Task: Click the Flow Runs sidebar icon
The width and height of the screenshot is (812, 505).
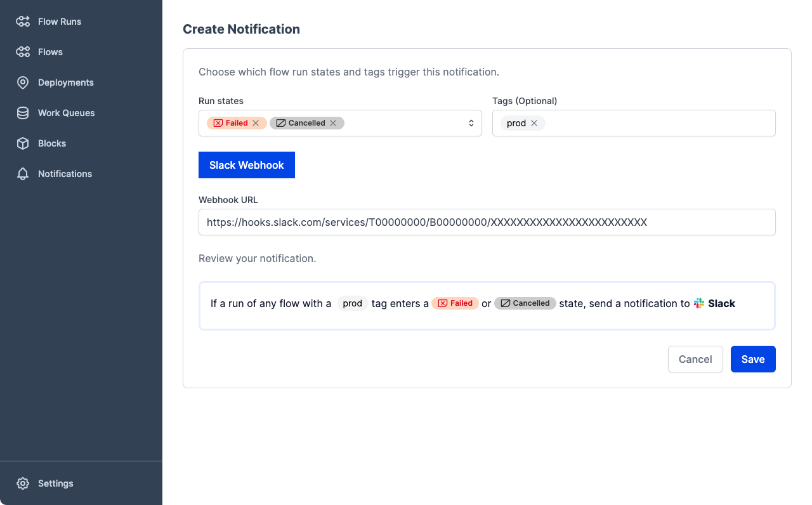Action: [23, 22]
